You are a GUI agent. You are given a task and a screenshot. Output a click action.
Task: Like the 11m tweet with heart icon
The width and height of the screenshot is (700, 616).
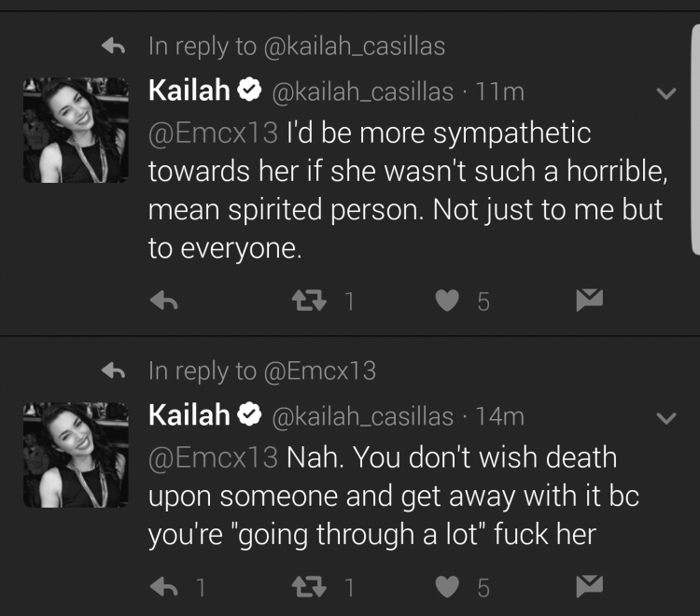447,301
